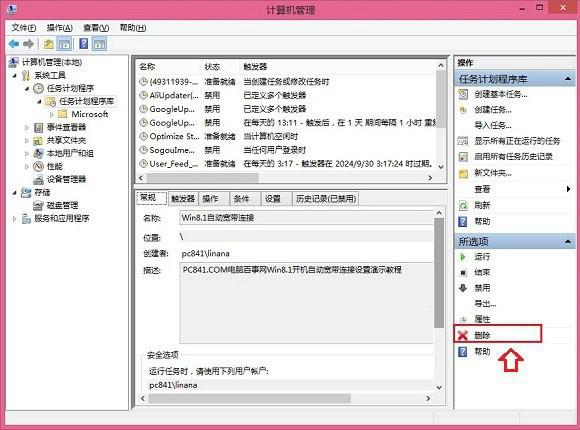Click the Disable down-arrow icon

click(x=463, y=288)
